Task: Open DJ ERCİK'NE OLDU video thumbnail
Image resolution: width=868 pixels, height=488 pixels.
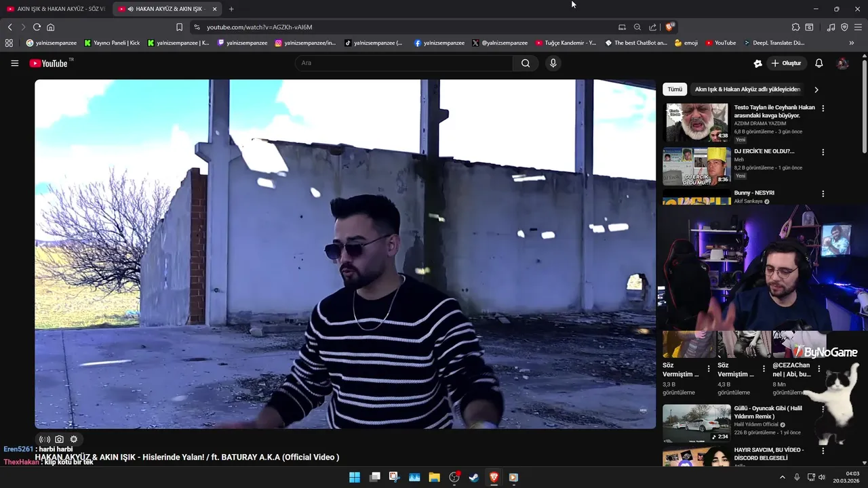Action: (x=696, y=166)
